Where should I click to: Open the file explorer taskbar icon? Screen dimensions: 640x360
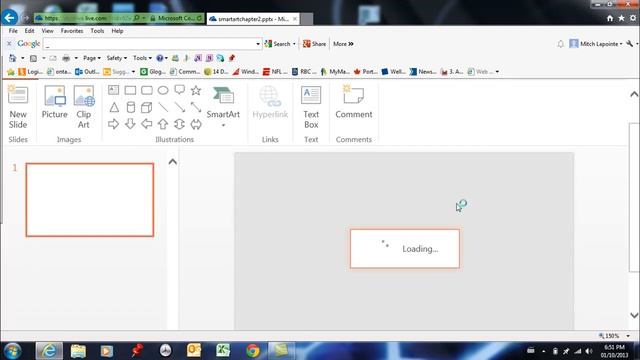[x=78, y=351]
